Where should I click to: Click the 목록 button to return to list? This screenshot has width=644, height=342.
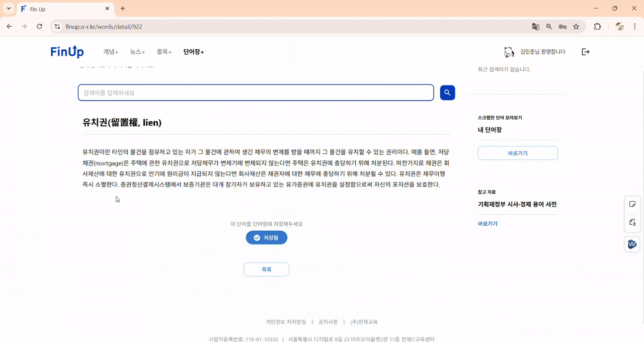(266, 269)
